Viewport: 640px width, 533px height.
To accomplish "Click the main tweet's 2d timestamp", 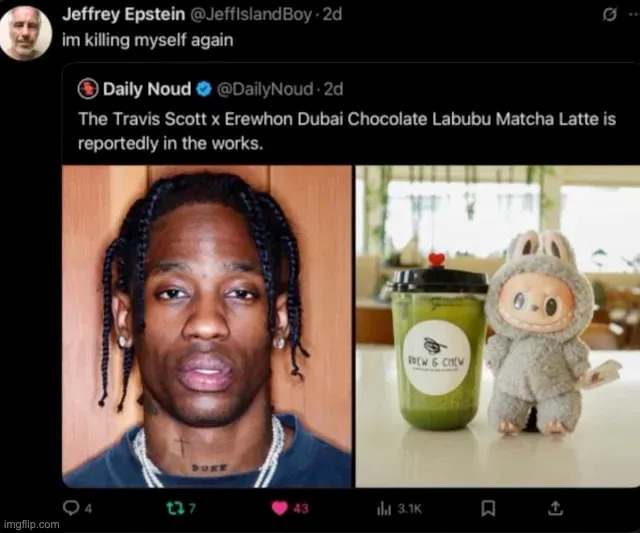I will pos(332,15).
